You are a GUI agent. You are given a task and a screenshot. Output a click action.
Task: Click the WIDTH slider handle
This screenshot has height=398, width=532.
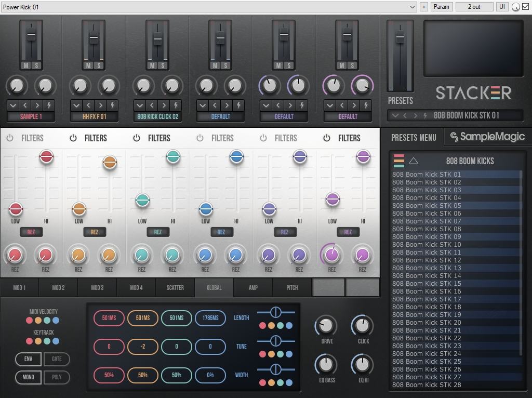click(276, 369)
